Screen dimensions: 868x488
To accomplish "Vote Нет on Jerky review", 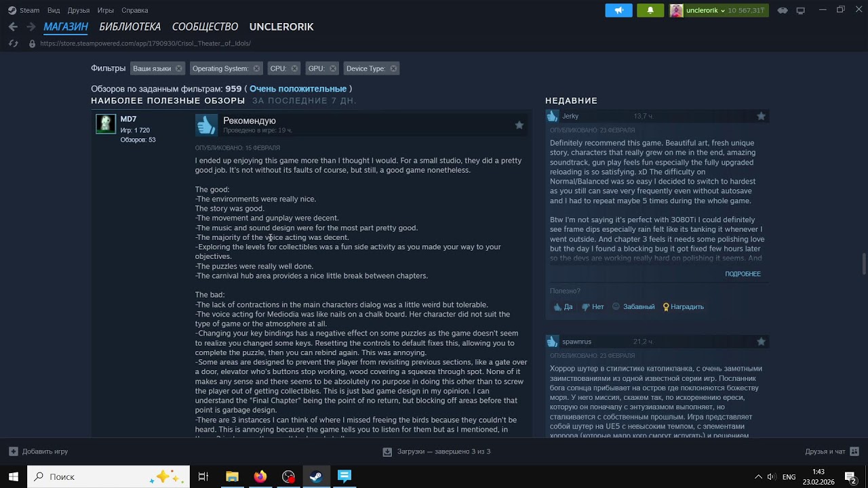I will pyautogui.click(x=593, y=307).
